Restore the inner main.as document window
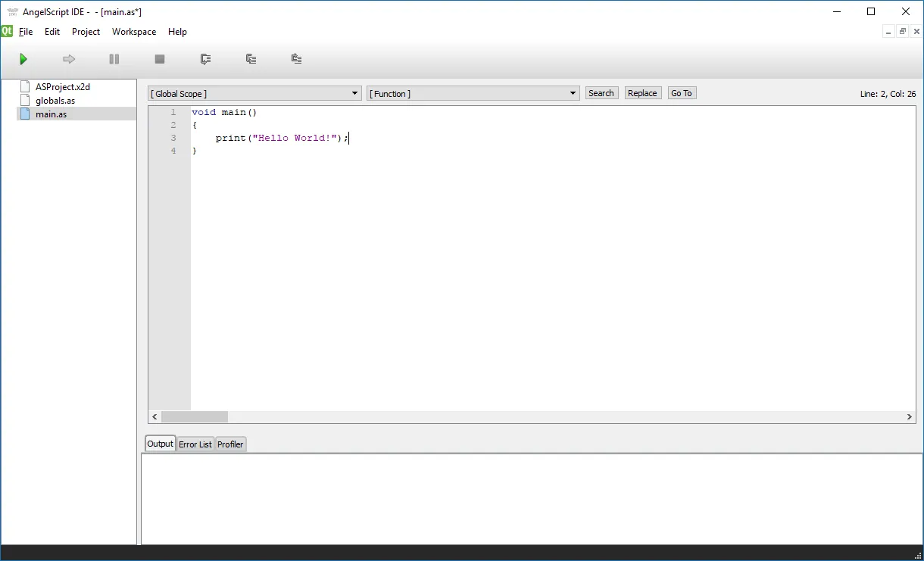Image resolution: width=924 pixels, height=561 pixels. click(x=902, y=32)
